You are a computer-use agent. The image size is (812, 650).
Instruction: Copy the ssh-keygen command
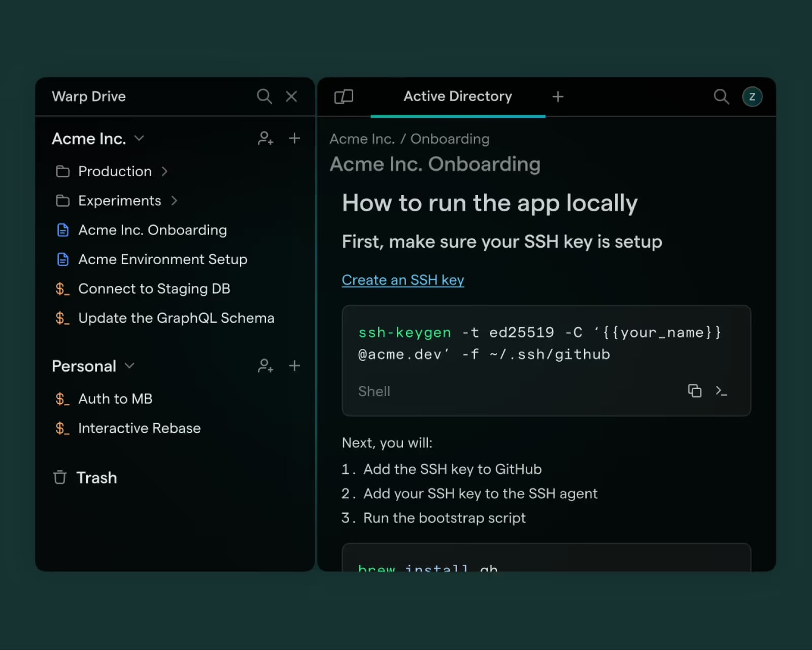pos(694,391)
